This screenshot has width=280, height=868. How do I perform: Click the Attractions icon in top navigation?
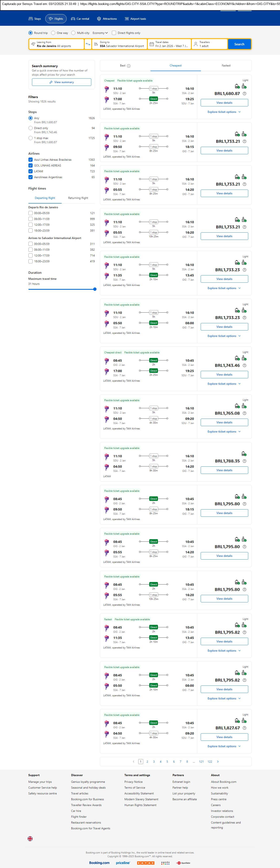coord(99,19)
